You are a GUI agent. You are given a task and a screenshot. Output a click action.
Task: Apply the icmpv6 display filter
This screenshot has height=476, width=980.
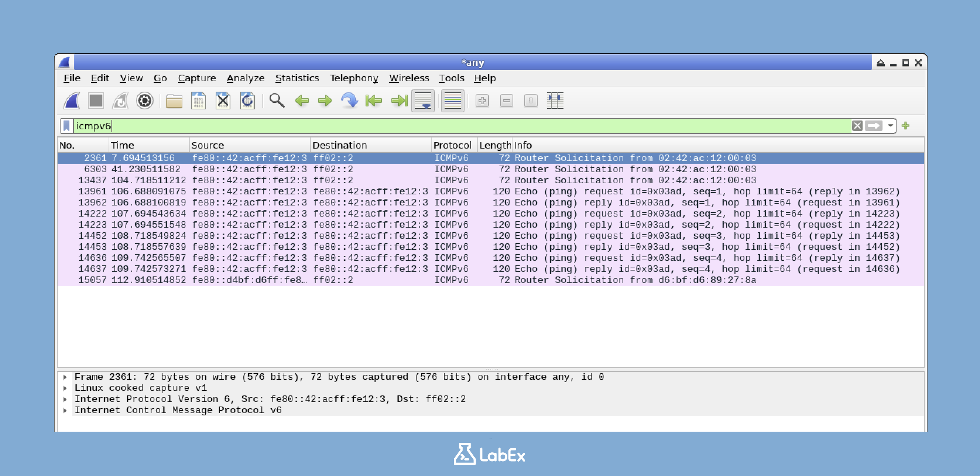[874, 126]
